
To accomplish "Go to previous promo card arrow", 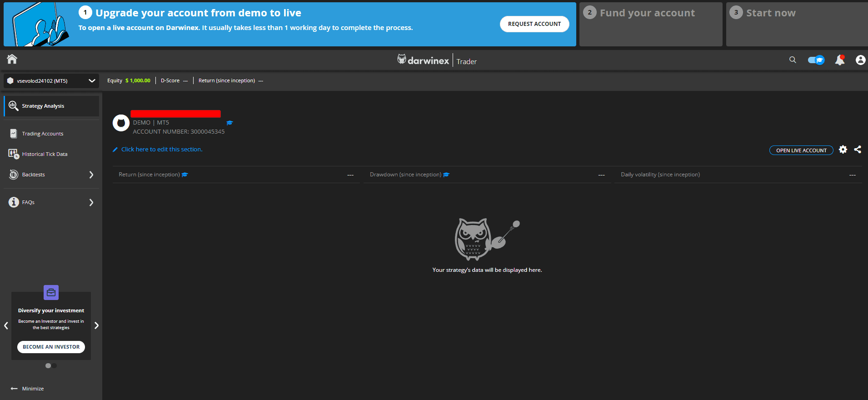I will point(6,325).
